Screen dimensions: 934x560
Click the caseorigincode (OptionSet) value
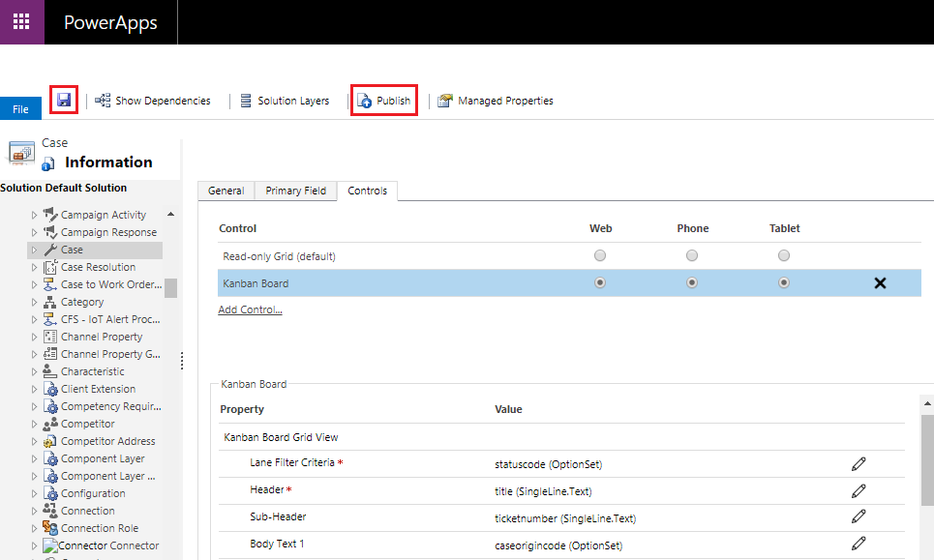[558, 545]
